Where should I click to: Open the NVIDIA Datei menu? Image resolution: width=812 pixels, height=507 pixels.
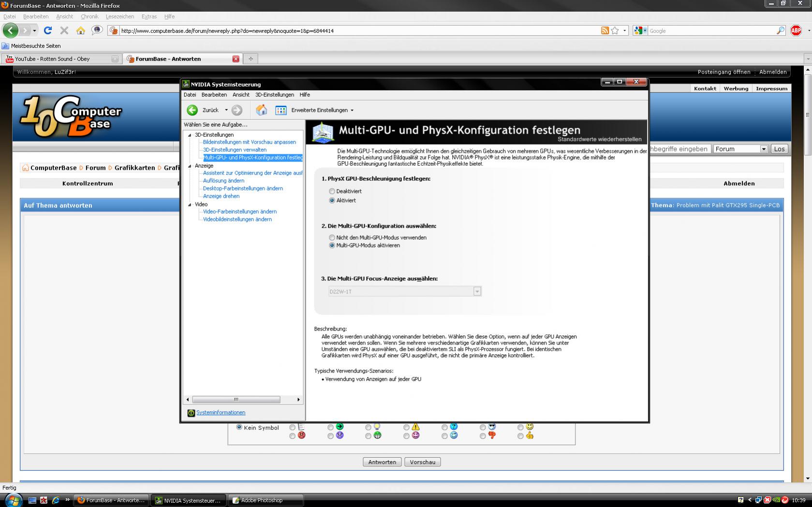tap(190, 95)
